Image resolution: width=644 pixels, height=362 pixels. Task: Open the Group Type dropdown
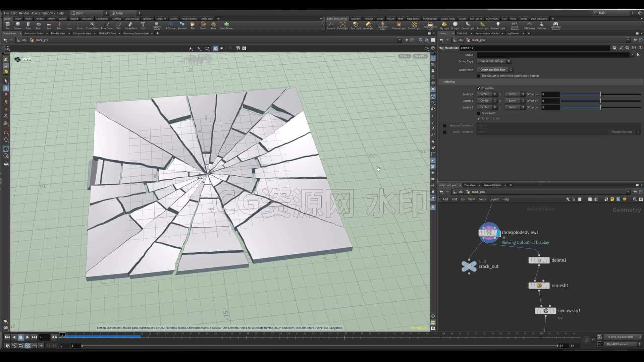(494, 61)
